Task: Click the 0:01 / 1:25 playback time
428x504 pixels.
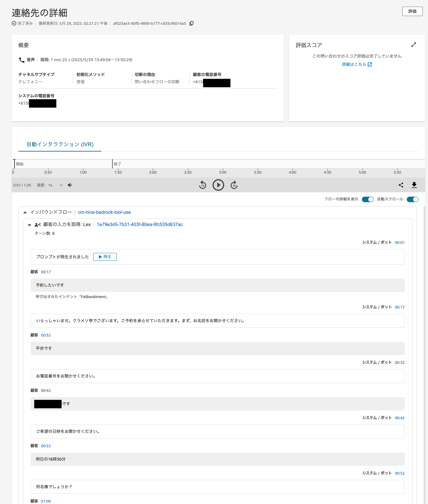Action: tap(22, 185)
